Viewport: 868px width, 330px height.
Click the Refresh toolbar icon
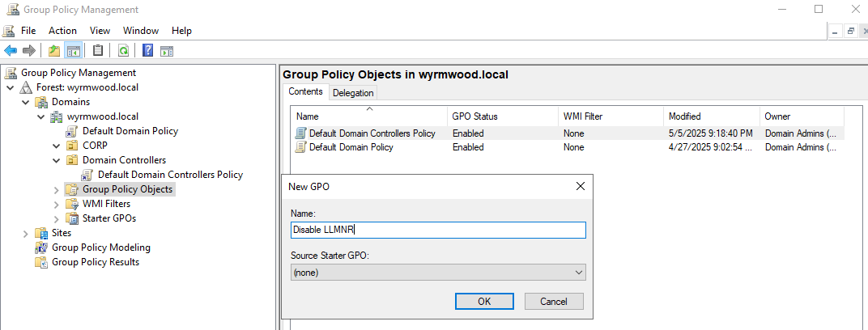(x=123, y=51)
